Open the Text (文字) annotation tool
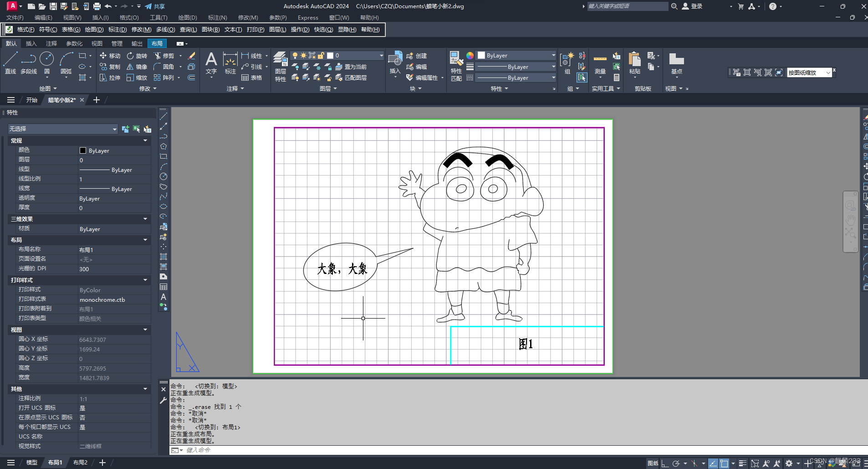The height and width of the screenshot is (469, 868). click(x=211, y=63)
